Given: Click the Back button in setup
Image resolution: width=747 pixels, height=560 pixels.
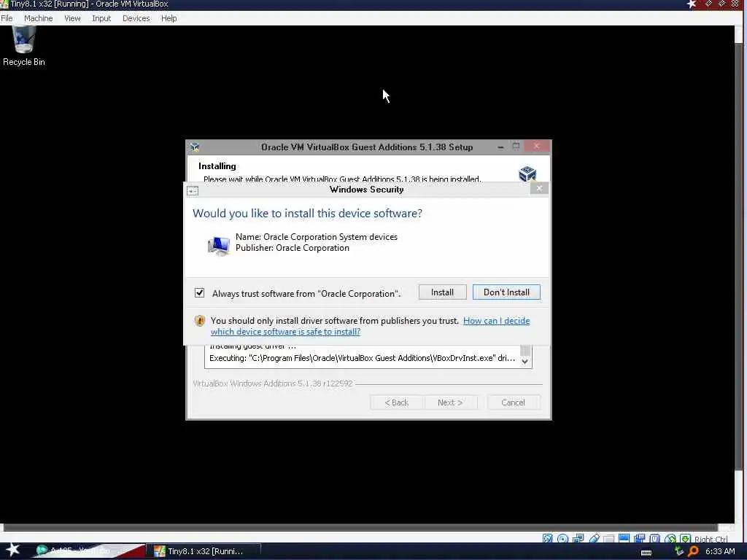Looking at the screenshot, I should point(396,402).
